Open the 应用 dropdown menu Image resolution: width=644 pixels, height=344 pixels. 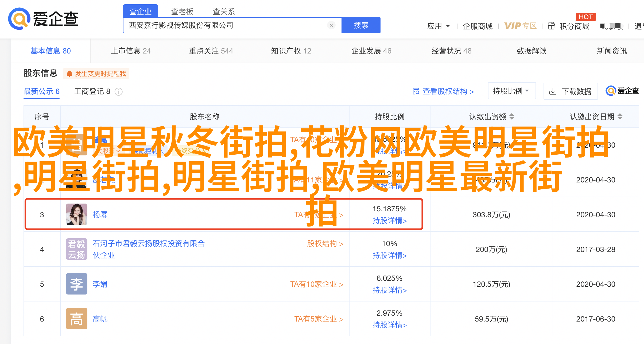[439, 26]
